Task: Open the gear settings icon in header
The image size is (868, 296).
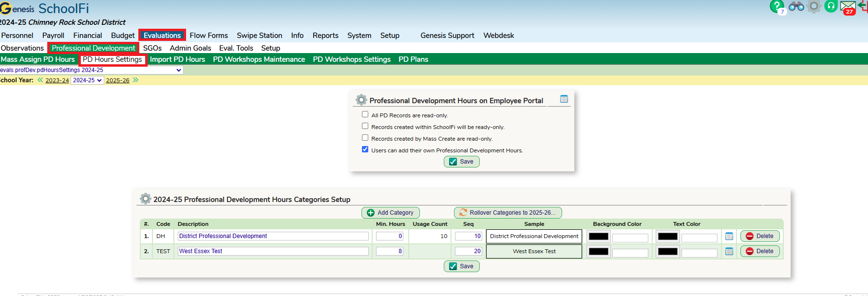Action: tap(814, 6)
